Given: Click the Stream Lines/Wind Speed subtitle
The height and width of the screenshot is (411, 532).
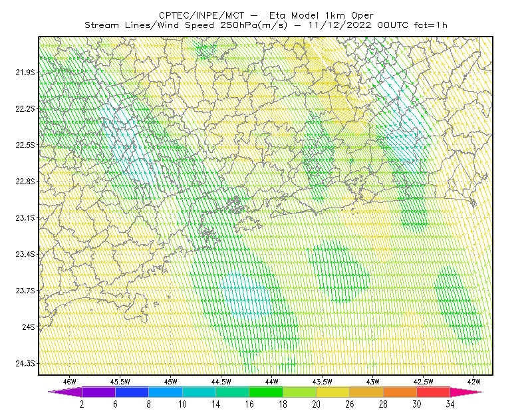Looking at the screenshot, I should (x=149, y=25).
